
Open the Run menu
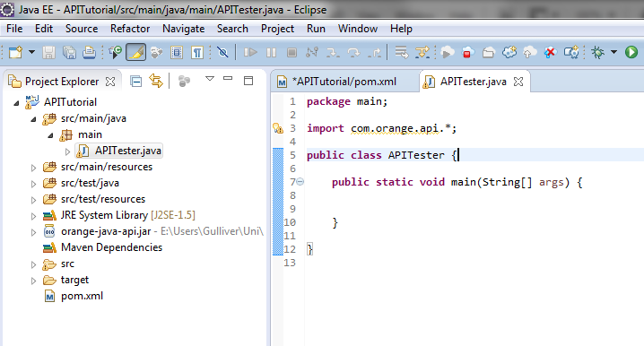tap(316, 29)
